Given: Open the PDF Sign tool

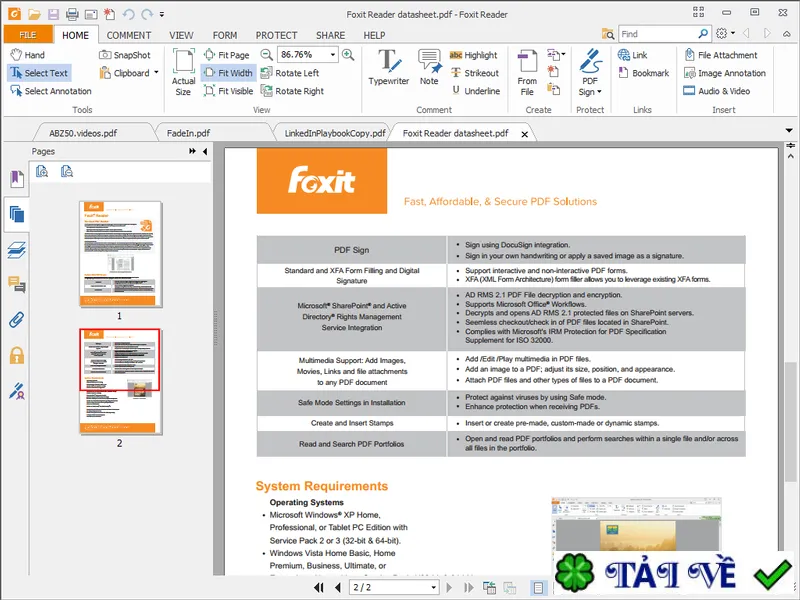Looking at the screenshot, I should [x=590, y=72].
